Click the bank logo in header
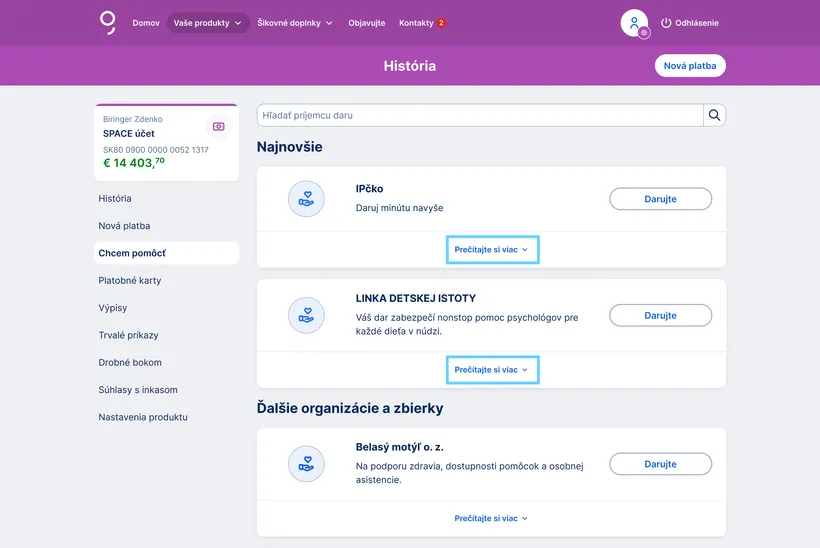This screenshot has height=548, width=820. (x=107, y=22)
